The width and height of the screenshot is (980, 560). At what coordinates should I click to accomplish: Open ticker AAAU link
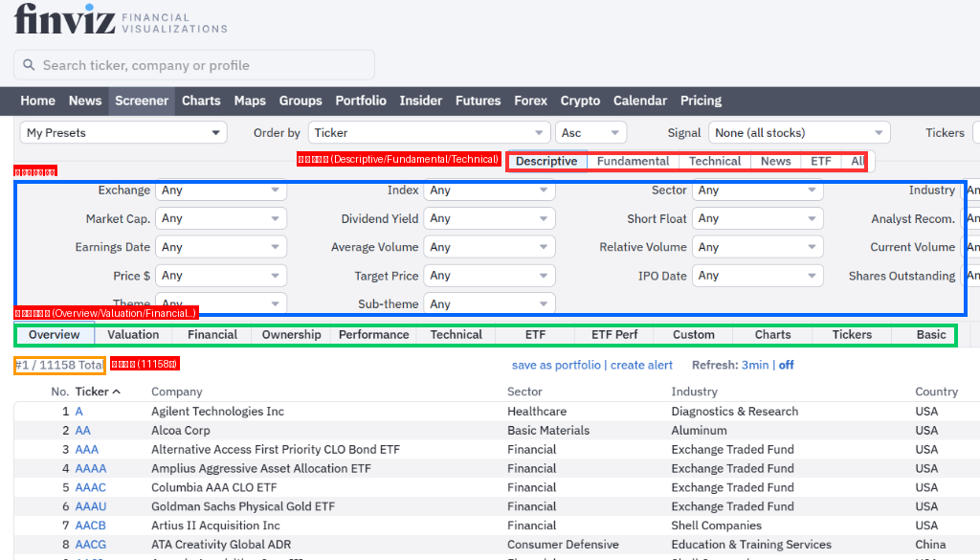(91, 506)
